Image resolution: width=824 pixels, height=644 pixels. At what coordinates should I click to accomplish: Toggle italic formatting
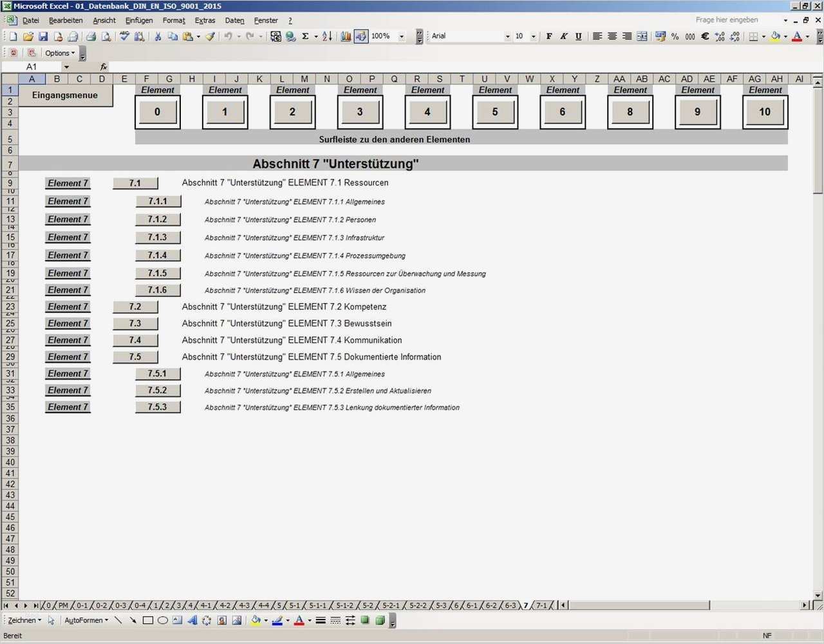pyautogui.click(x=563, y=36)
